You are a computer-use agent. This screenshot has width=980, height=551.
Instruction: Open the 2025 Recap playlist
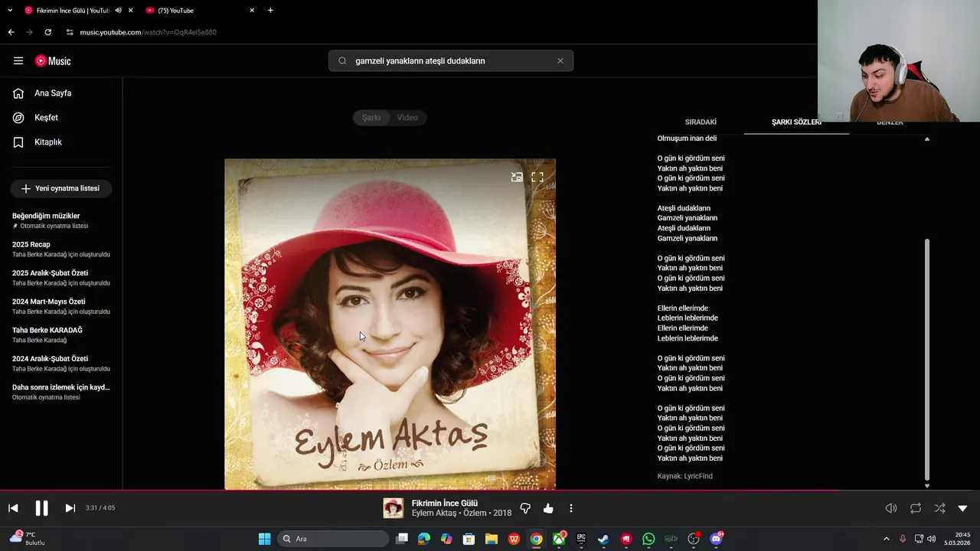(61, 249)
